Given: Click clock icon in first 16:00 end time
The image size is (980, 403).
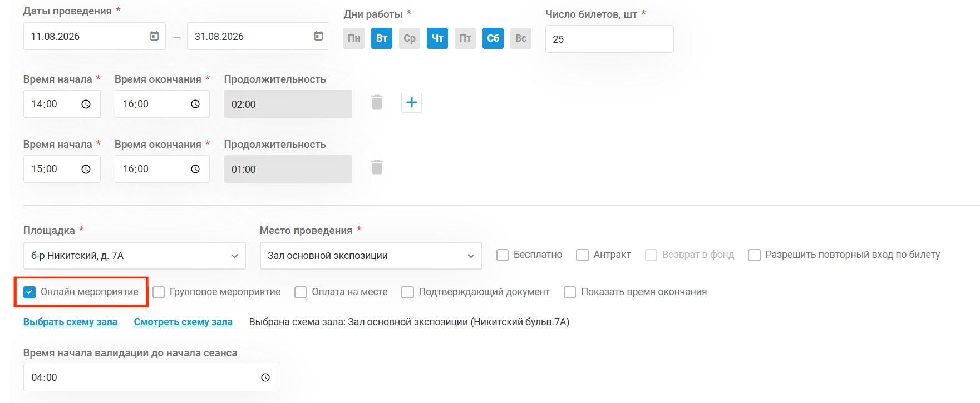Looking at the screenshot, I should pyautogui.click(x=195, y=104).
